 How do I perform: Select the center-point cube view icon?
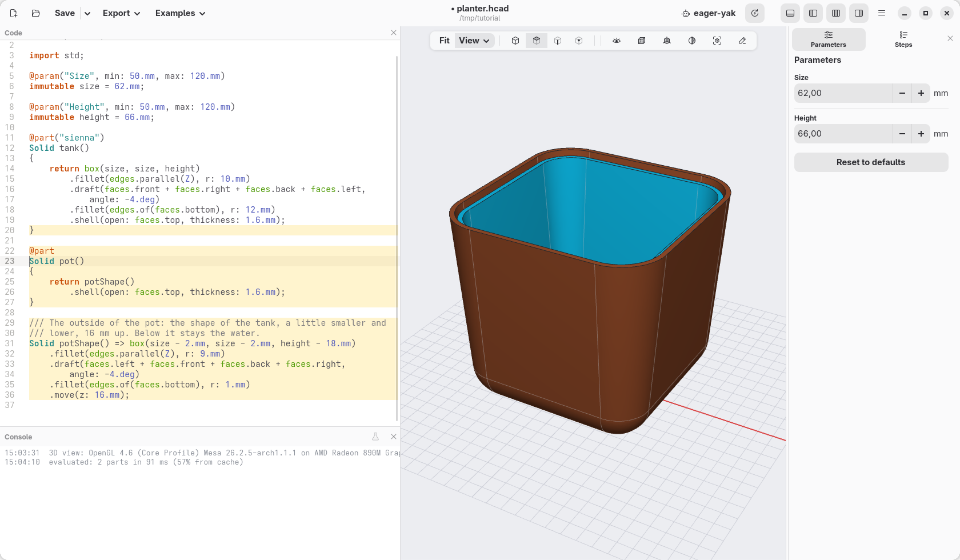click(579, 41)
